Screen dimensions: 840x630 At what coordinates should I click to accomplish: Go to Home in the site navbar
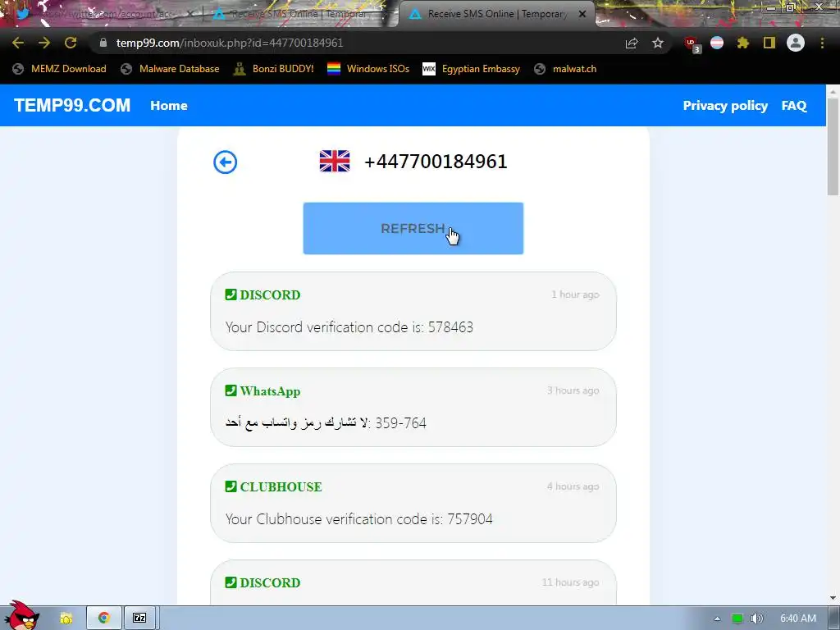tap(169, 106)
